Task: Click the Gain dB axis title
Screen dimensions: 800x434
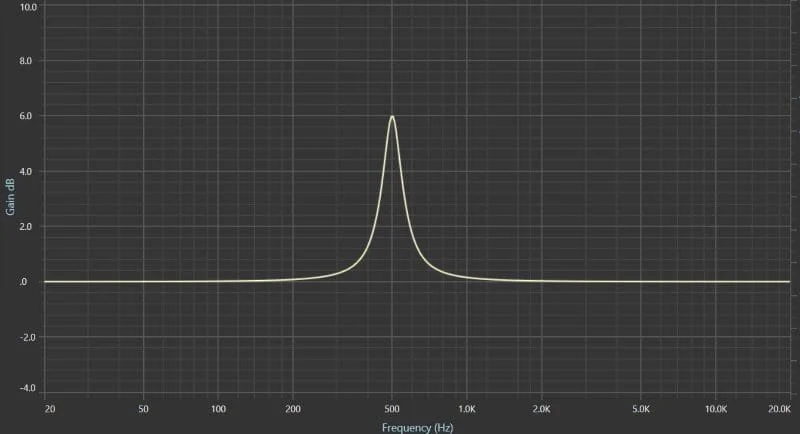Action: 10,197
